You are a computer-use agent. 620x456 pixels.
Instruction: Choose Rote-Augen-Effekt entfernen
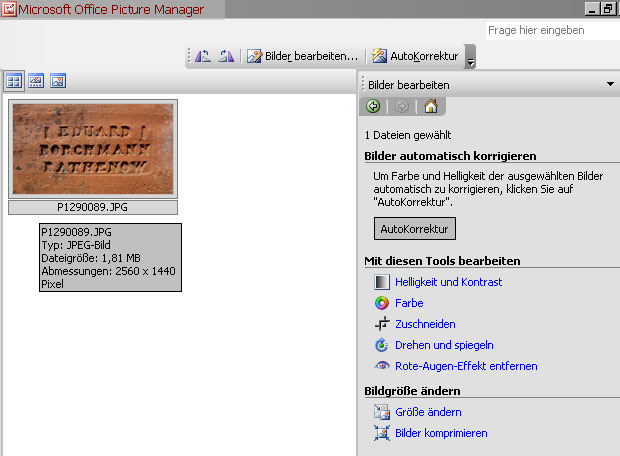[x=465, y=366]
